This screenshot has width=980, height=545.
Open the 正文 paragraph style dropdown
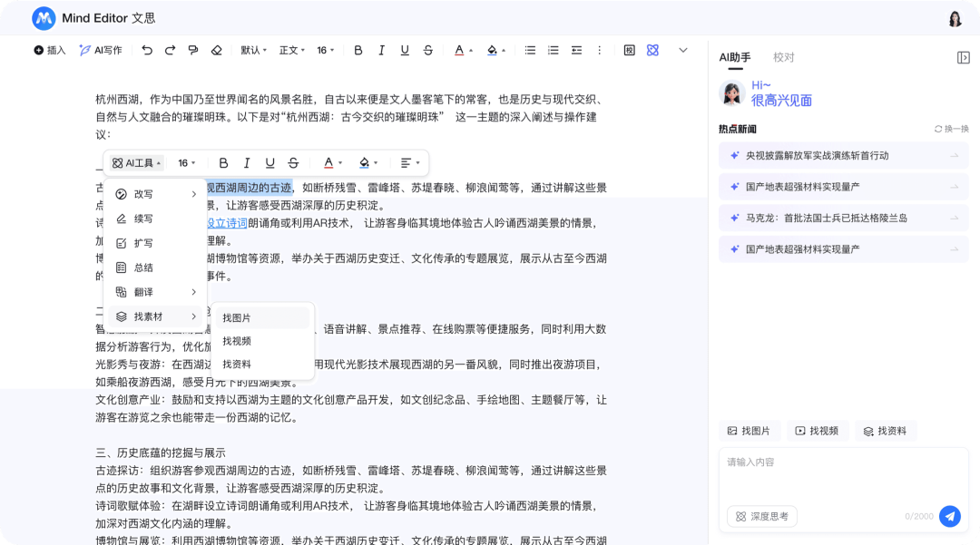point(292,51)
